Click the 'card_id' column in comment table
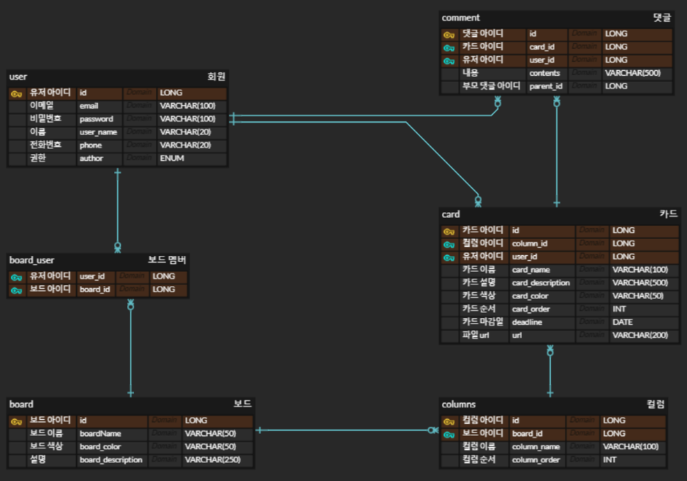 (542, 47)
